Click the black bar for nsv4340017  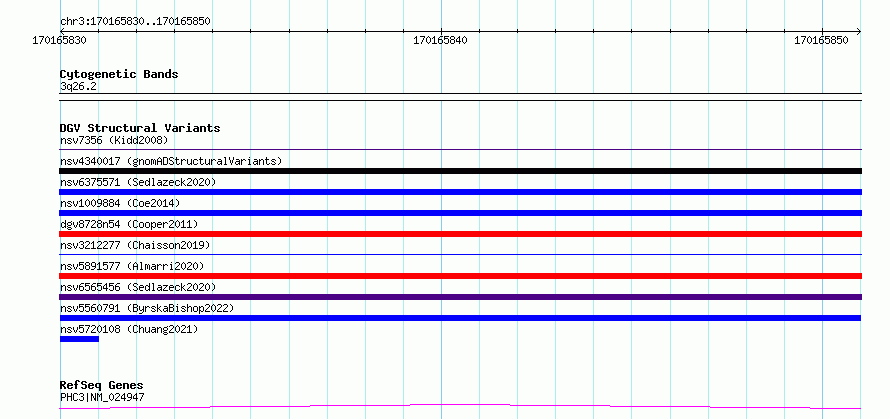(x=460, y=171)
